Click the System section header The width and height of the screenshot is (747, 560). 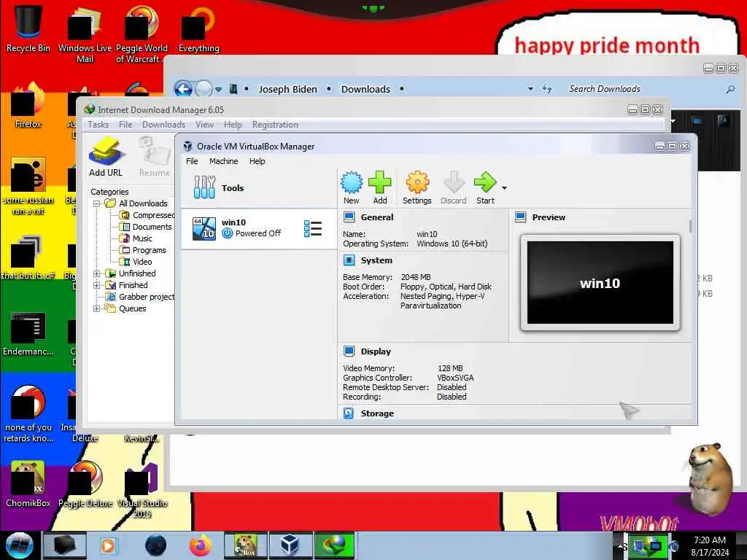click(376, 260)
